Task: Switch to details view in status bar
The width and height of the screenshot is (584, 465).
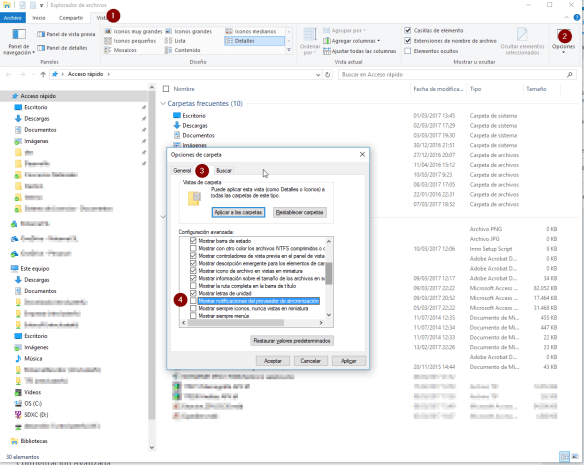Action: coord(565,456)
